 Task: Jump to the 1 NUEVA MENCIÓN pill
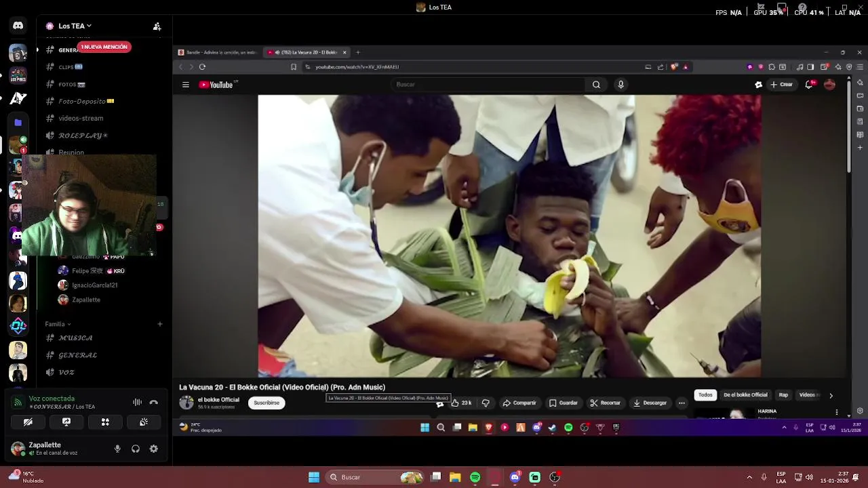pos(104,47)
